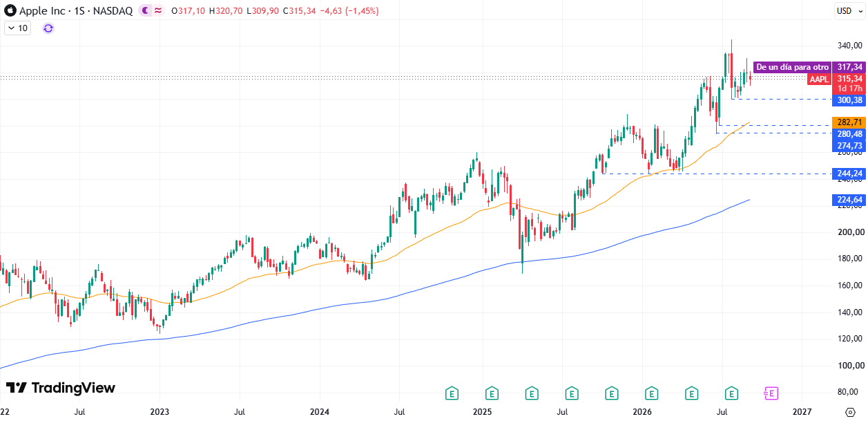Click the 200,00 price axis label
Viewport: 868px width, 421px height.
[x=849, y=232]
